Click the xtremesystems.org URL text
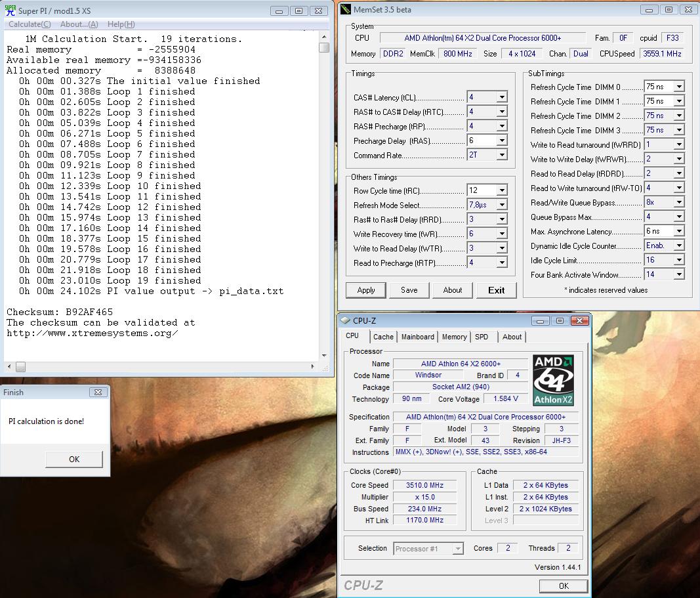Image resolution: width=700 pixels, height=598 pixels. point(93,333)
